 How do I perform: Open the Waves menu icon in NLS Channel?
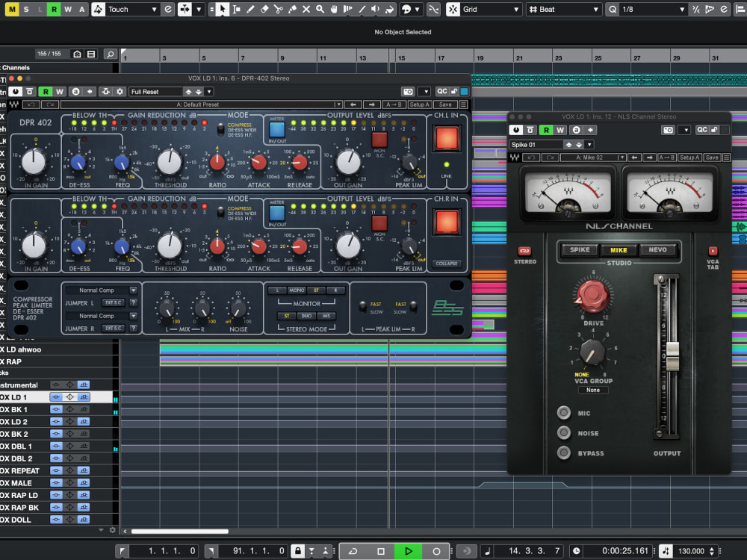tap(727, 157)
